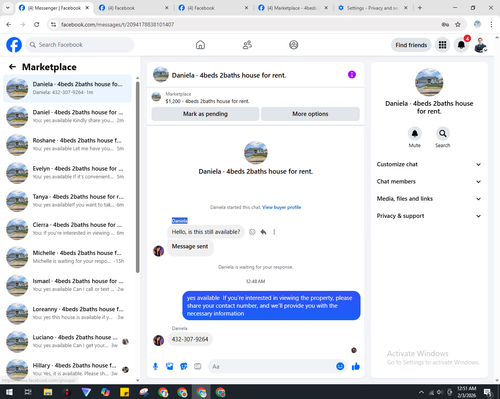This screenshot has width=500, height=399.
Task: Focus the Search Facebook field
Action: pos(80,45)
